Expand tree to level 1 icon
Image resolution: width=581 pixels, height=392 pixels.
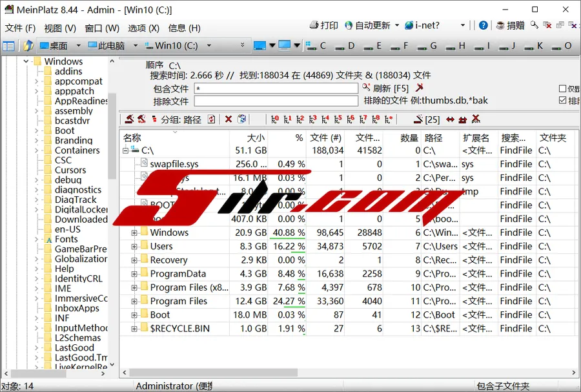(x=287, y=119)
